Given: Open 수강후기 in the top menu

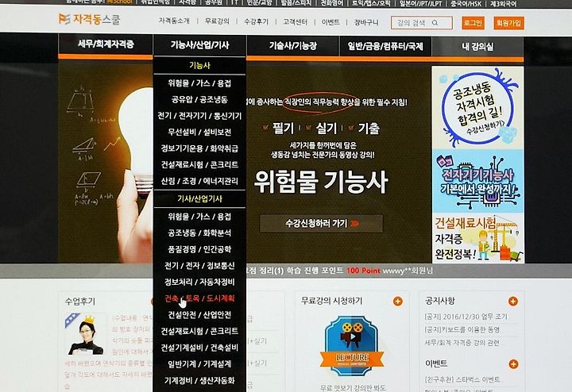Looking at the screenshot, I should (256, 21).
